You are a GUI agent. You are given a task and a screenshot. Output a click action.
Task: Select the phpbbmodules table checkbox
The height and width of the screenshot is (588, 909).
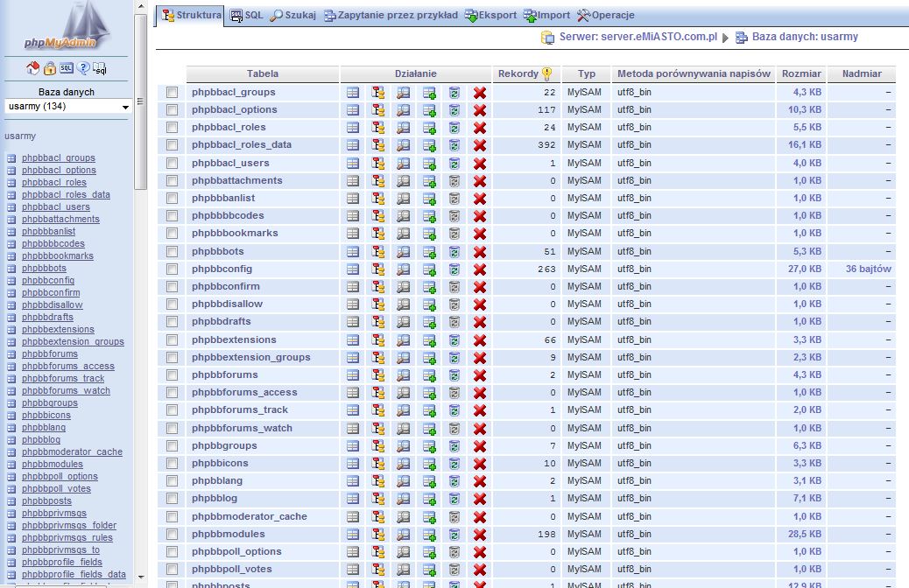[x=172, y=534]
